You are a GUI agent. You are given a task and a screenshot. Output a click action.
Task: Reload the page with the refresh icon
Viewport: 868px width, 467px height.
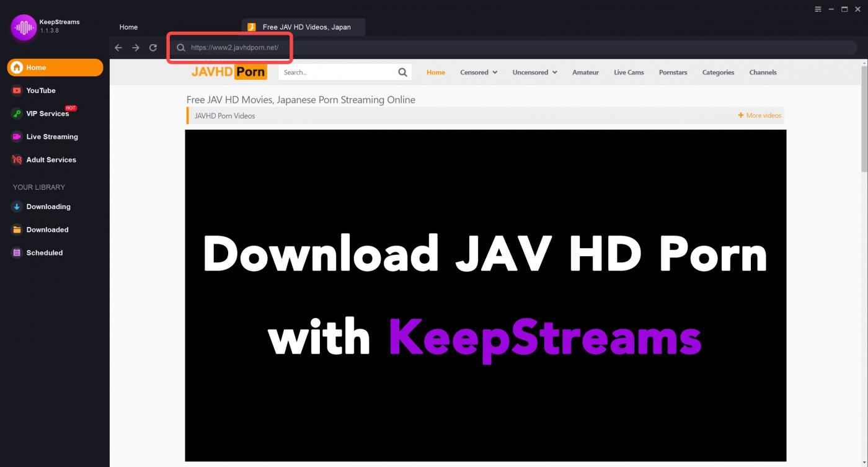tap(153, 48)
